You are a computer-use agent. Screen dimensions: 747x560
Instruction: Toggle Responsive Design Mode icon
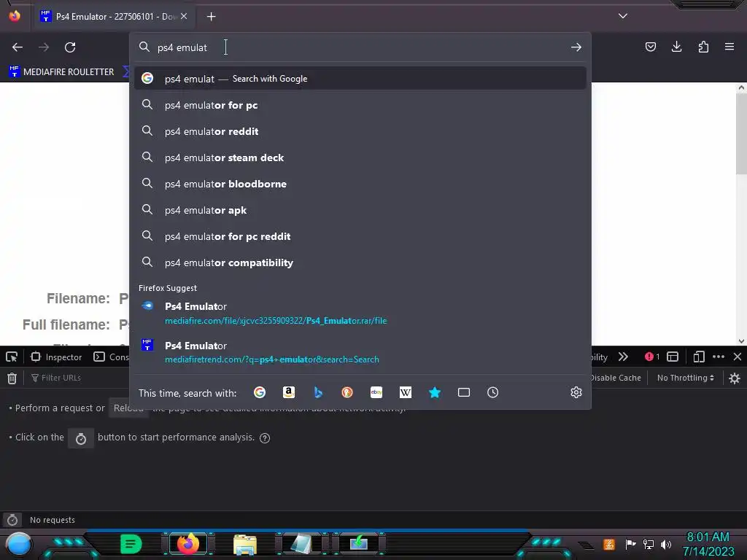click(699, 357)
